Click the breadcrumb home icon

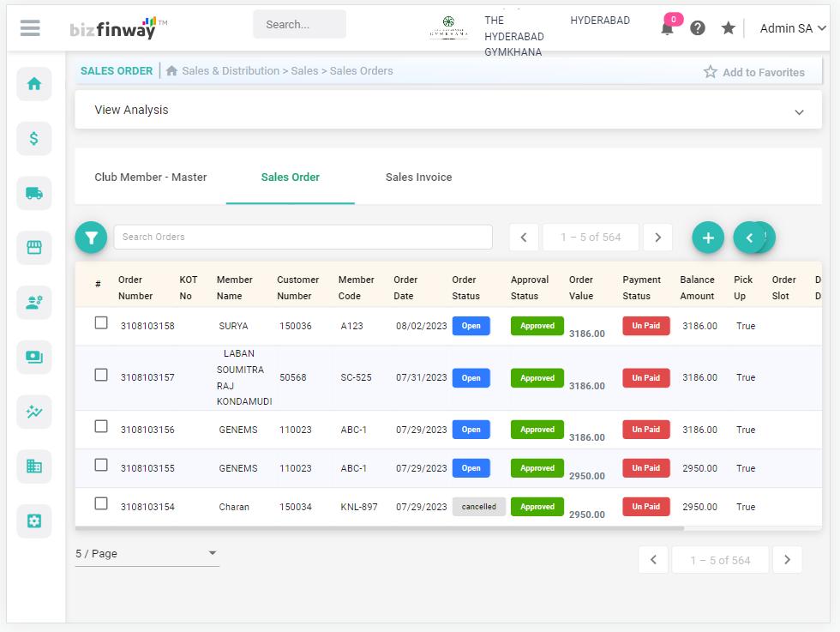pyautogui.click(x=171, y=71)
